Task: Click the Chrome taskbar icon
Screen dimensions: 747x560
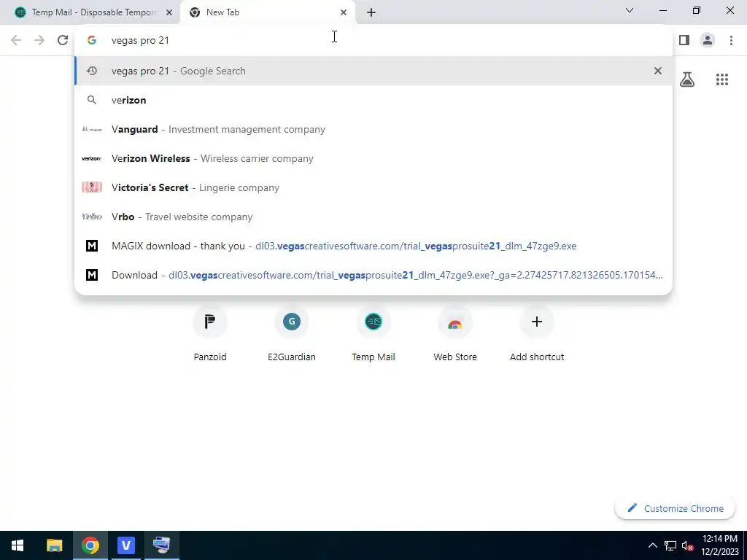Action: tap(90, 545)
